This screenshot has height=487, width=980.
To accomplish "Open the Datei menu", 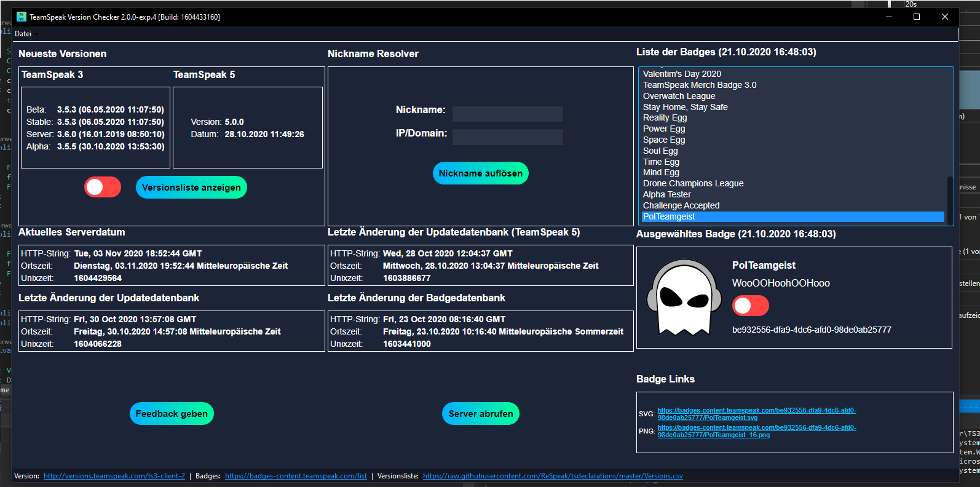I will [x=23, y=34].
